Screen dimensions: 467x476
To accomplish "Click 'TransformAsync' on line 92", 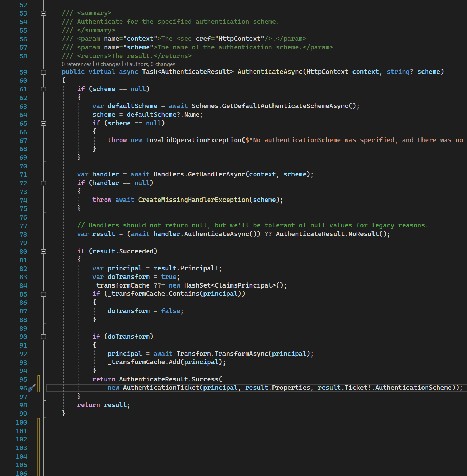I will click(x=241, y=354).
